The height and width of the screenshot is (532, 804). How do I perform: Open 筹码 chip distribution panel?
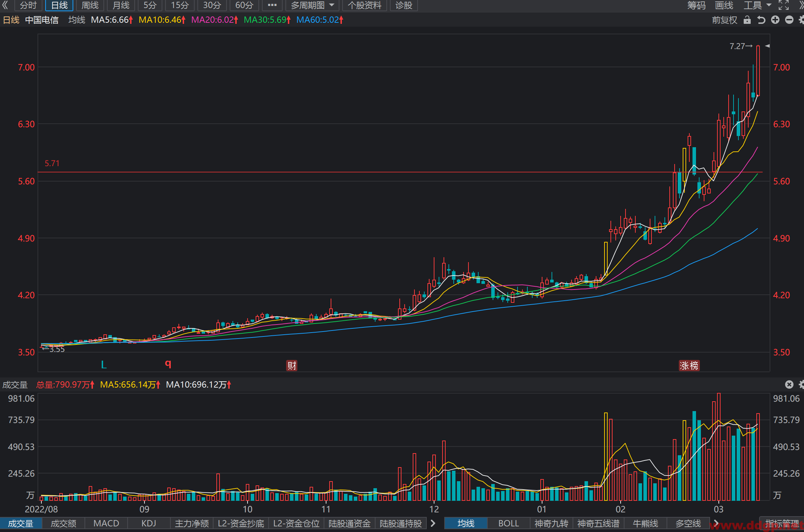[696, 5]
